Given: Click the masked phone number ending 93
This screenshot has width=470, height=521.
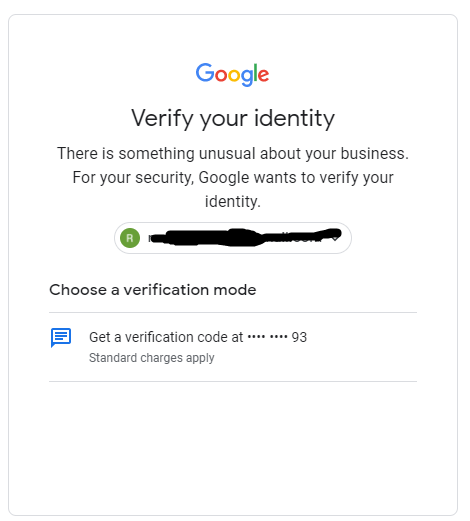Looking at the screenshot, I should tap(277, 337).
